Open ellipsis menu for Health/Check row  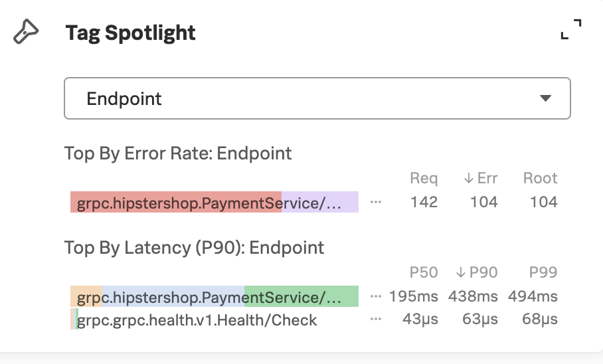pyautogui.click(x=376, y=319)
